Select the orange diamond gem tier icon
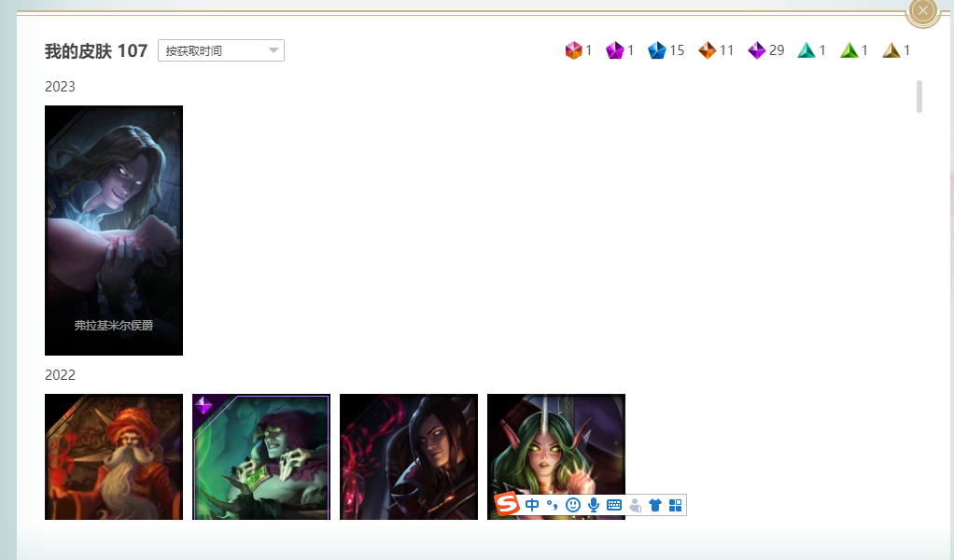954x560 pixels. click(x=707, y=50)
